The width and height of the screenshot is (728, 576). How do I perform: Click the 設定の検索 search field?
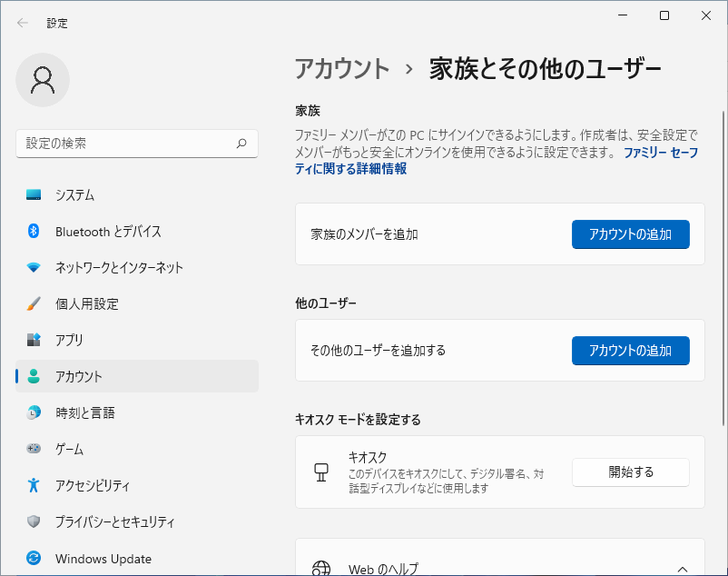tap(137, 143)
